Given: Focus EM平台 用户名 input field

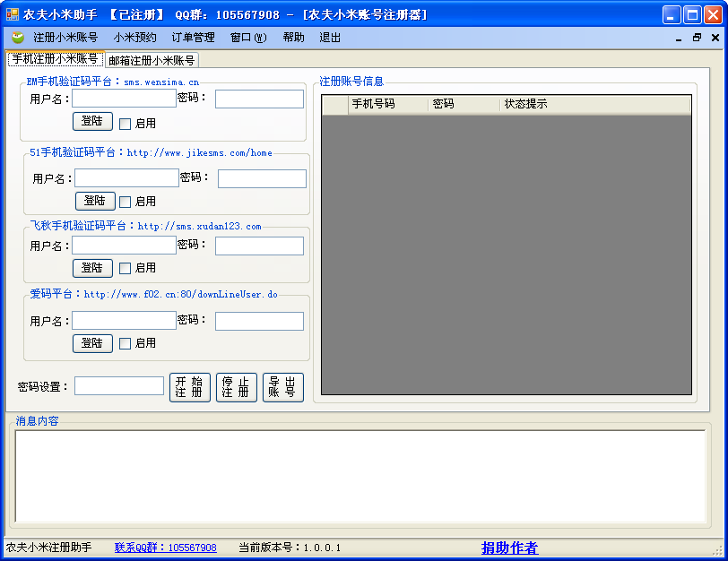Looking at the screenshot, I should (x=124, y=99).
